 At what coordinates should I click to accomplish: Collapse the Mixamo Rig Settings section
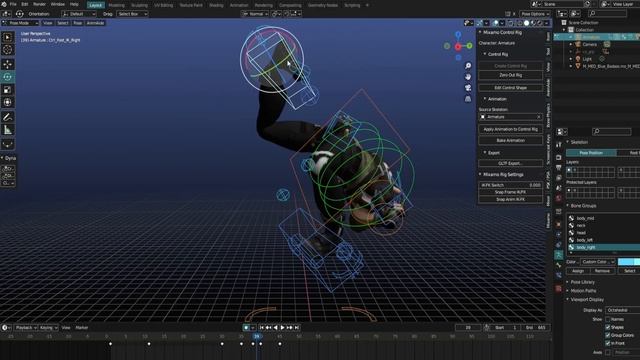pyautogui.click(x=502, y=174)
